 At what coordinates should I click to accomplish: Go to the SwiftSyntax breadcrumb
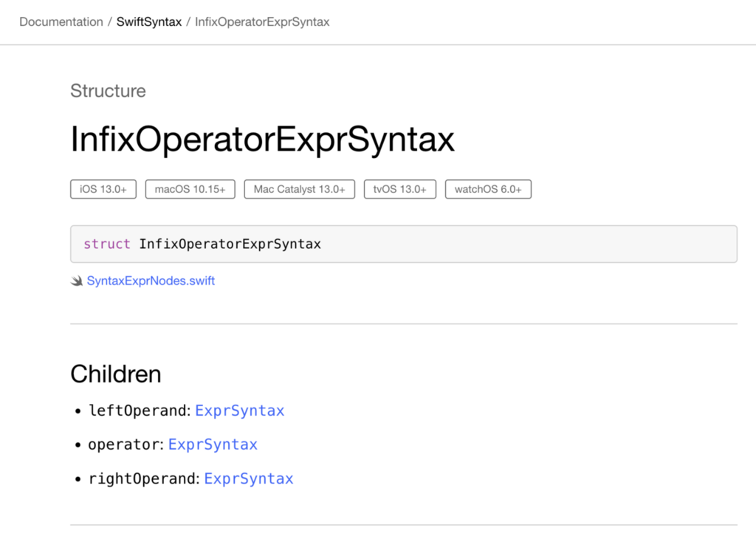149,21
